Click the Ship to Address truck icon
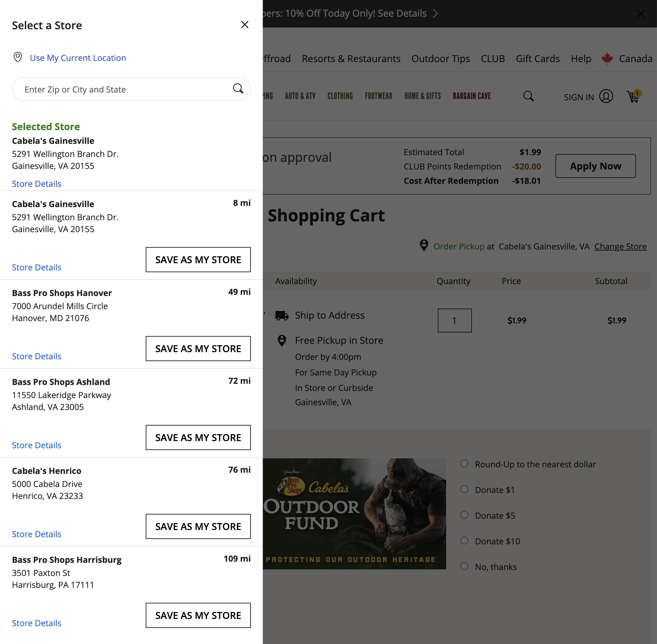Viewport: 657px width, 644px height. pyautogui.click(x=282, y=315)
